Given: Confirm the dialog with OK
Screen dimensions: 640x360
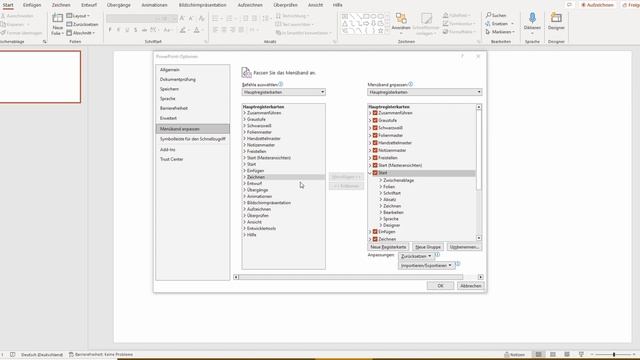Looking at the screenshot, I should tap(440, 286).
